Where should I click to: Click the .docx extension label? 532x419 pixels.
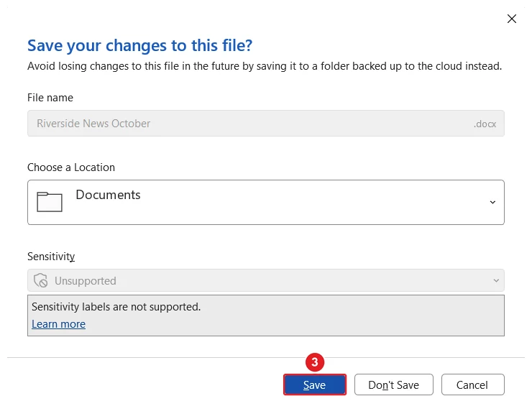coord(485,124)
